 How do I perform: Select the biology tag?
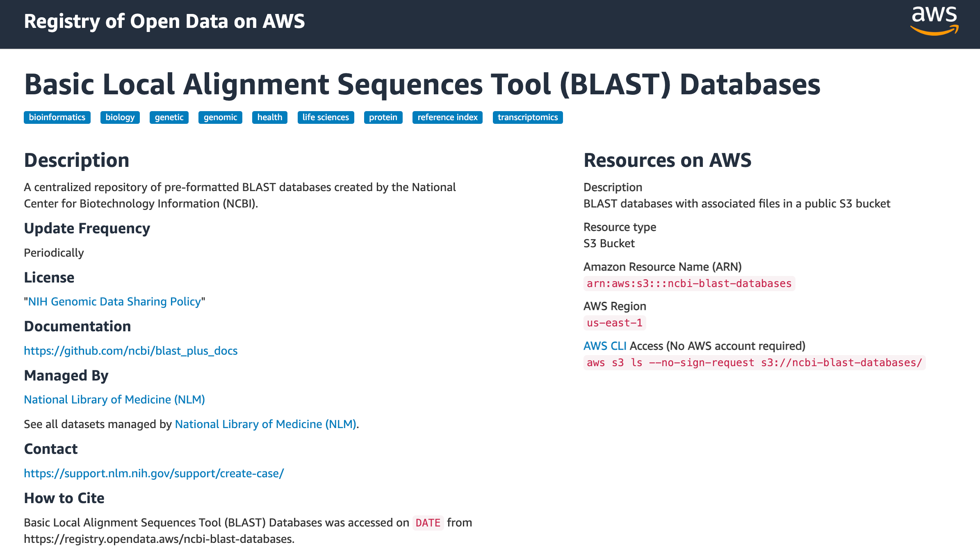click(x=120, y=117)
